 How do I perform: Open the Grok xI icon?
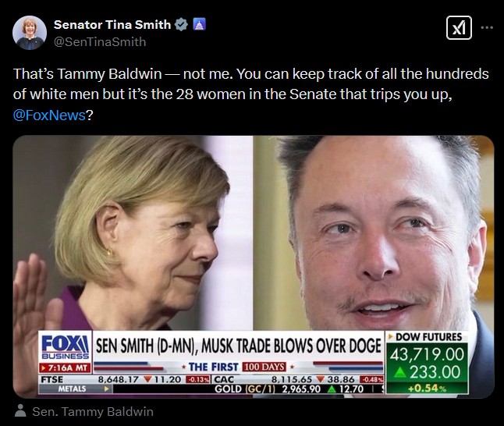coord(459,28)
